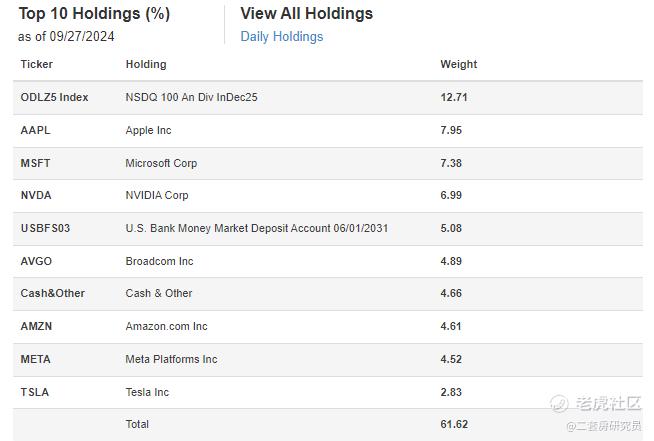Click the Microsoft Corp holding name

[x=161, y=163]
